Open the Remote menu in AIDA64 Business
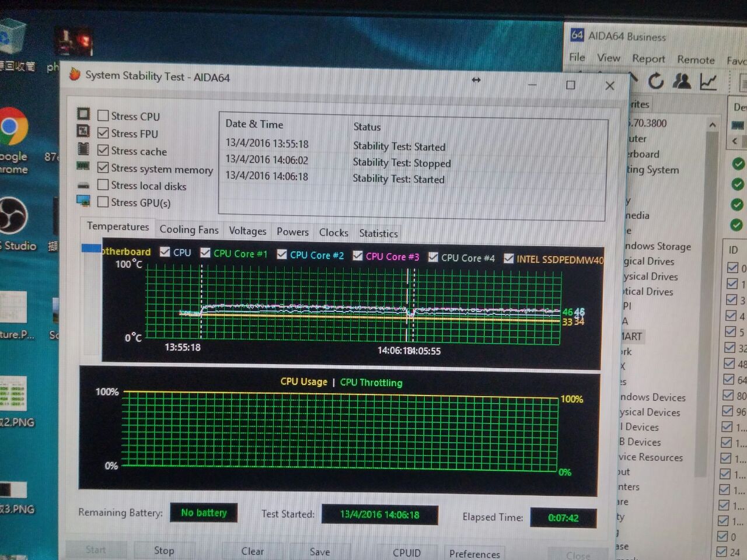747x560 pixels. [696, 60]
